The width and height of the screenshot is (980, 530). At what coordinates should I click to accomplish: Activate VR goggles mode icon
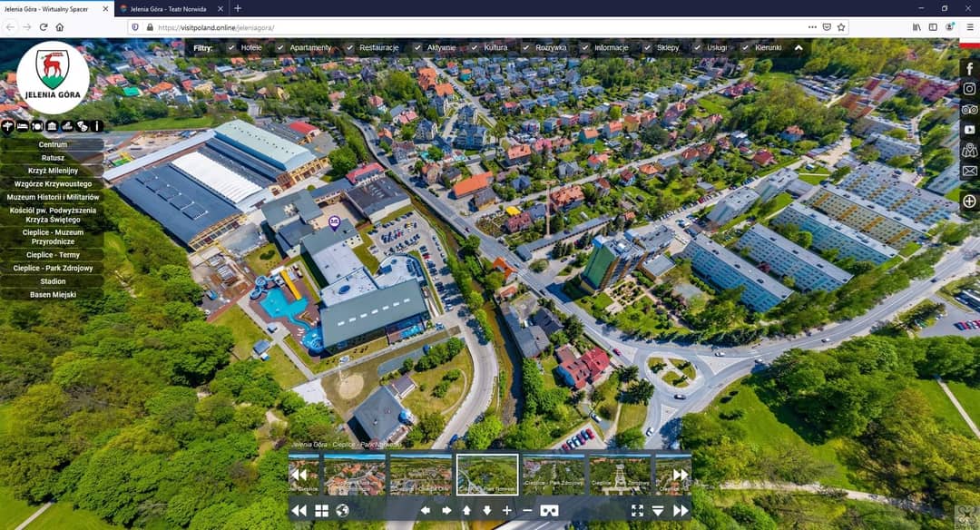(x=549, y=511)
